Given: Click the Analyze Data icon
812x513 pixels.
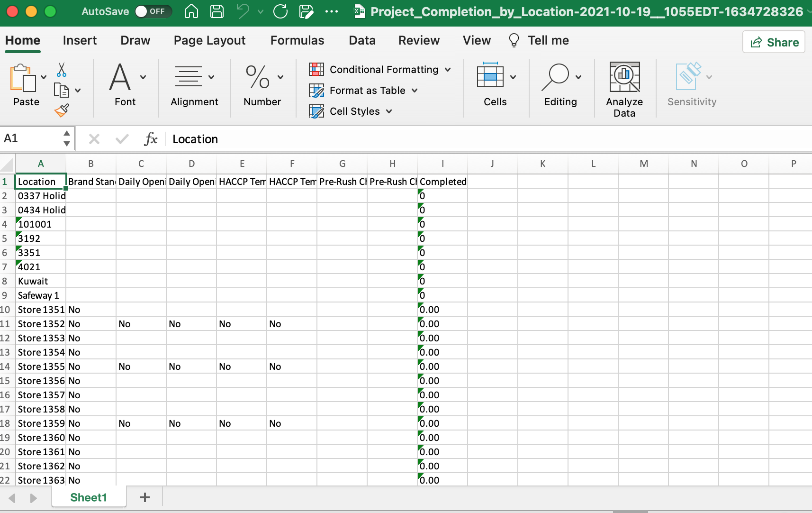Looking at the screenshot, I should click(x=624, y=76).
